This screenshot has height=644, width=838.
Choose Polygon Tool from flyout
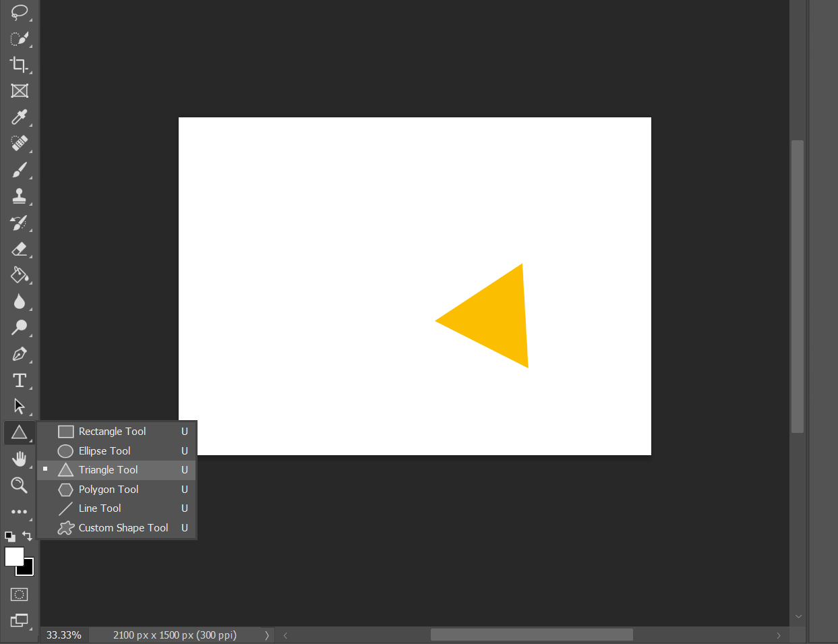[x=117, y=490]
